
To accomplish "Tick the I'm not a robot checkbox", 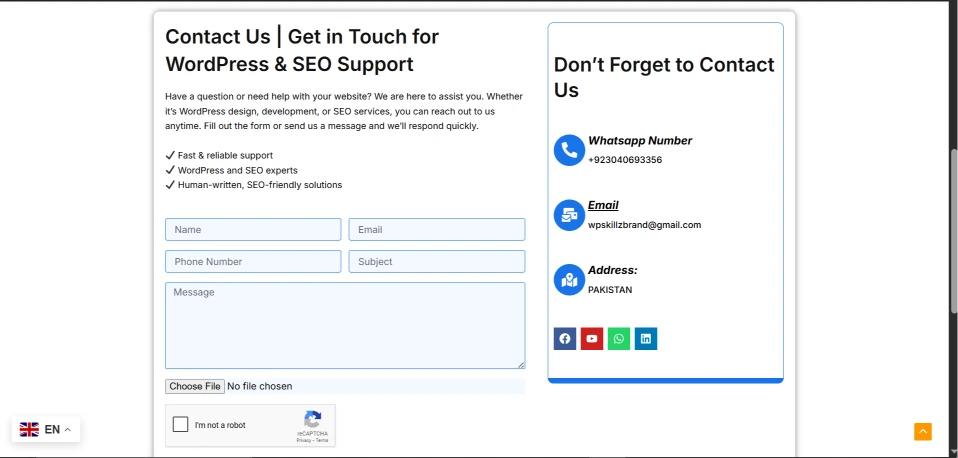I will point(180,424).
